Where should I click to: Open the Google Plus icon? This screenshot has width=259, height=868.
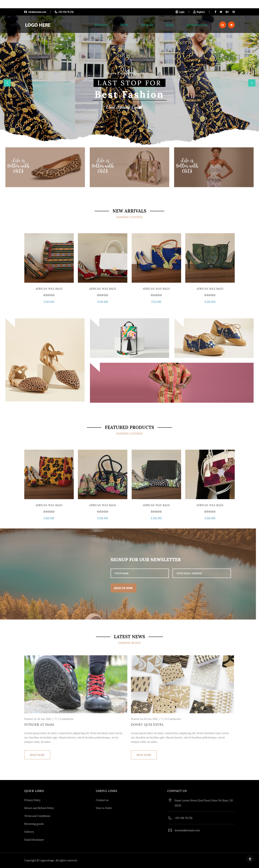[227, 12]
